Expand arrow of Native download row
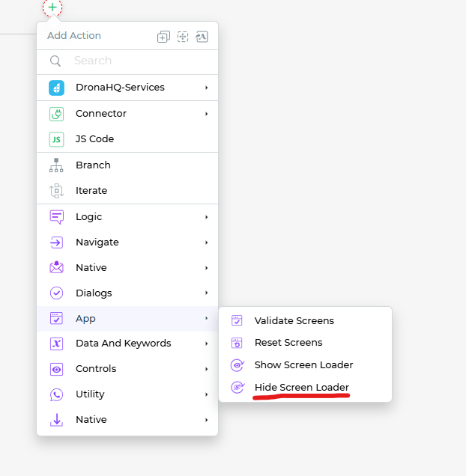 click(x=206, y=421)
